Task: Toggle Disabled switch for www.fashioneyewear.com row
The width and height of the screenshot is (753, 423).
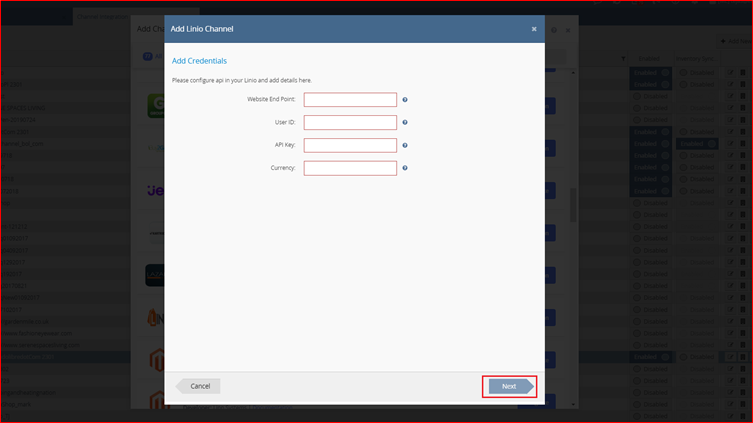Action: [651, 333]
